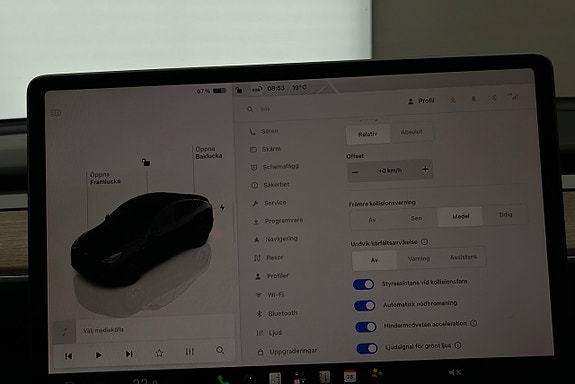The height and width of the screenshot is (384, 575).
Task: Open the Resor trips menu
Action: click(268, 257)
